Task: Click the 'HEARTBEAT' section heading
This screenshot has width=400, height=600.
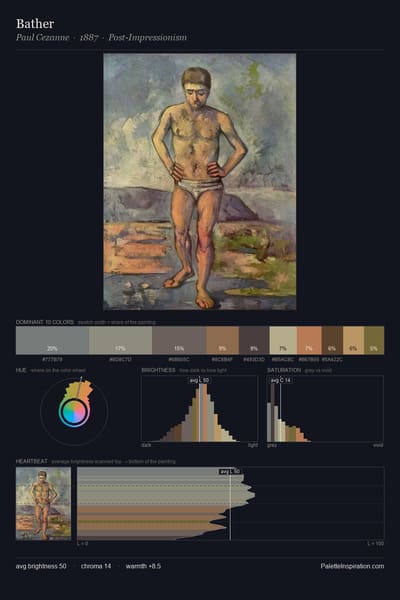Action: point(32,461)
